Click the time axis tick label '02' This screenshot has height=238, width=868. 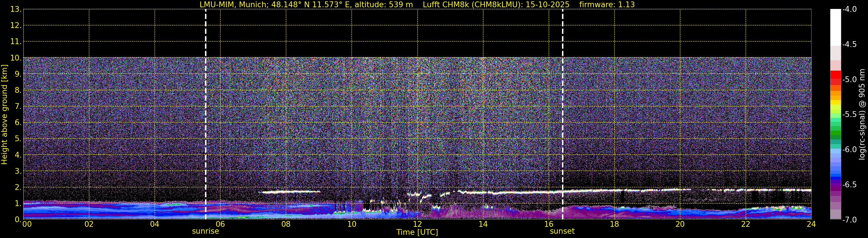tap(89, 224)
